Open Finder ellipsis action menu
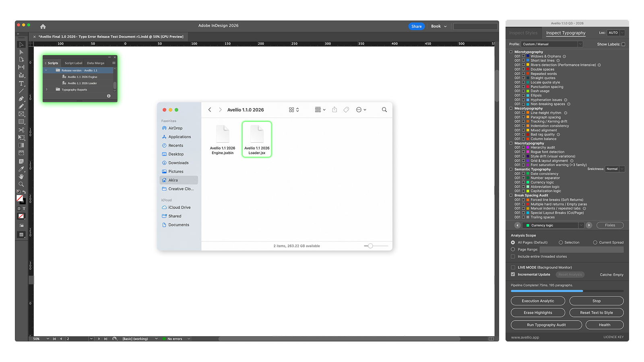This screenshot has width=644, height=362. point(361,109)
